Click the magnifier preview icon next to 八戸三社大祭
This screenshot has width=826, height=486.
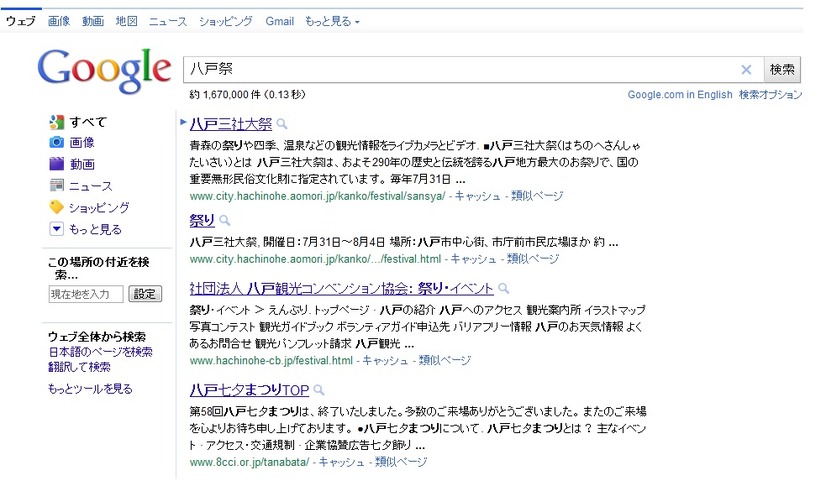282,124
